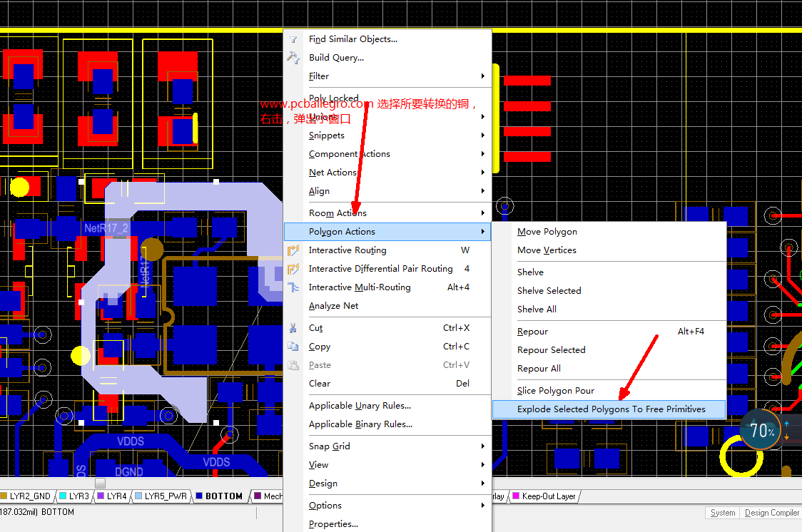Click the light blue LYR5_PWR color swatch

click(x=138, y=496)
